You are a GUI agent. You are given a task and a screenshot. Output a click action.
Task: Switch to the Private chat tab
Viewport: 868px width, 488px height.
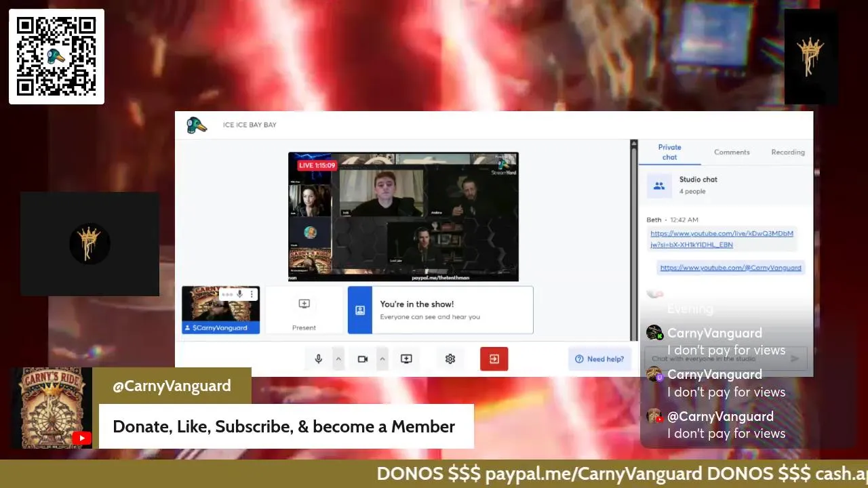pos(669,152)
